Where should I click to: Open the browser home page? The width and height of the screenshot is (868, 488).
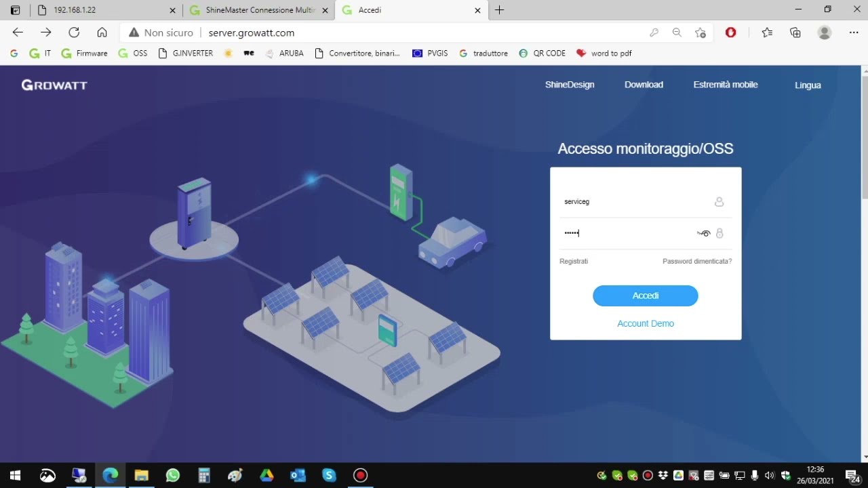click(102, 33)
